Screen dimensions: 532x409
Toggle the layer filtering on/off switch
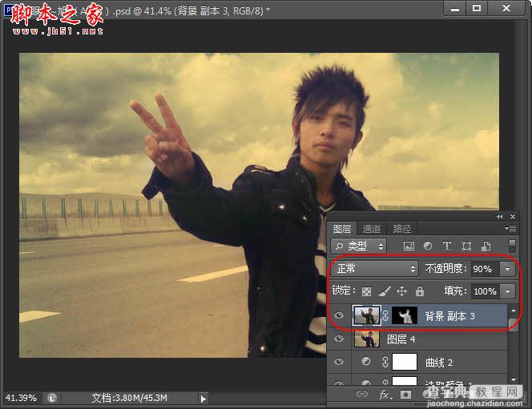(512, 246)
